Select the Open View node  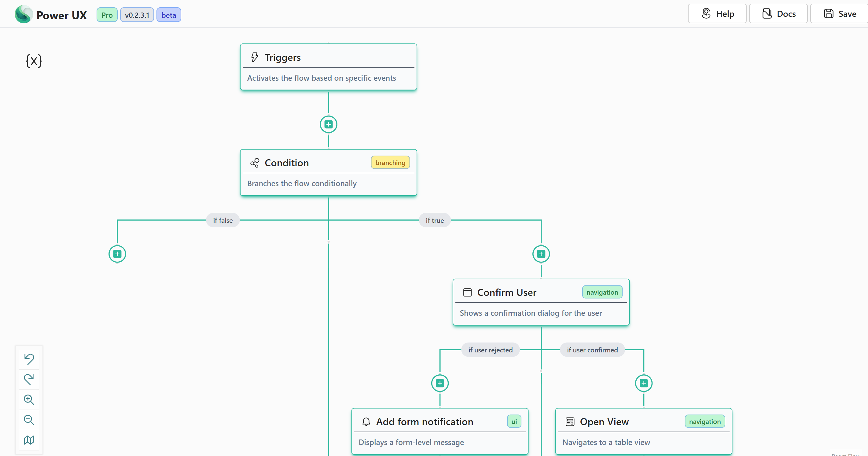click(644, 432)
